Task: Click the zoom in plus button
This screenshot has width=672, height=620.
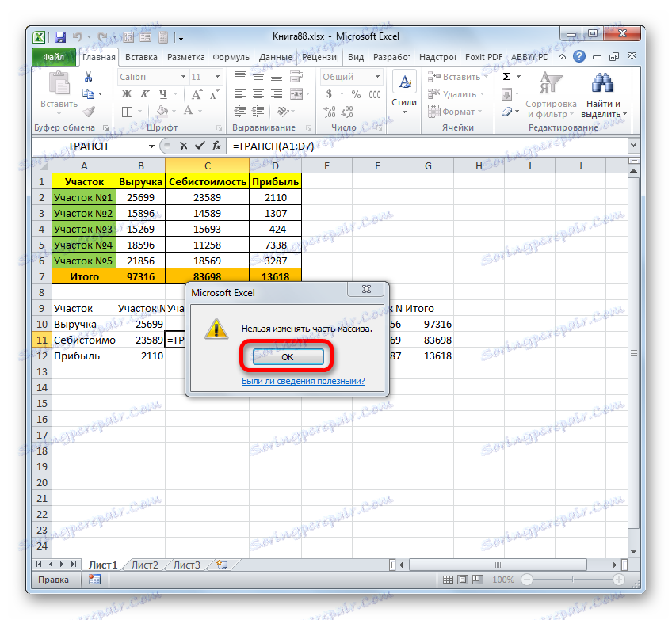Action: coord(618,580)
